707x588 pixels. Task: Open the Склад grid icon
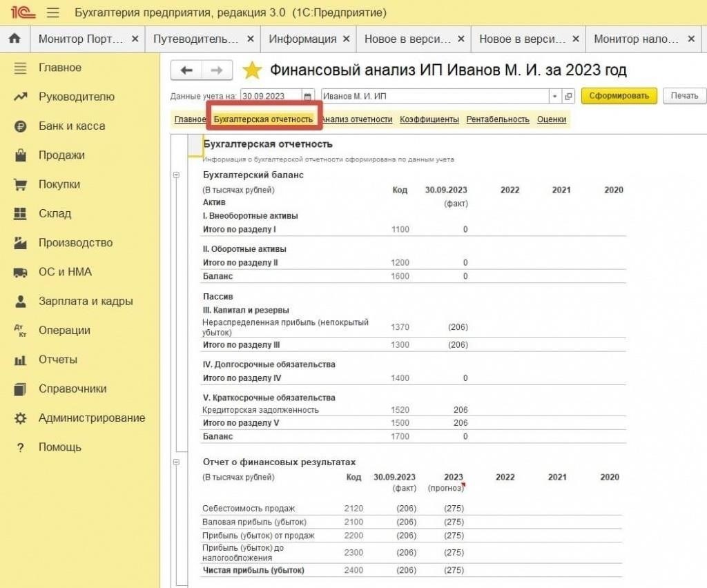coord(20,213)
